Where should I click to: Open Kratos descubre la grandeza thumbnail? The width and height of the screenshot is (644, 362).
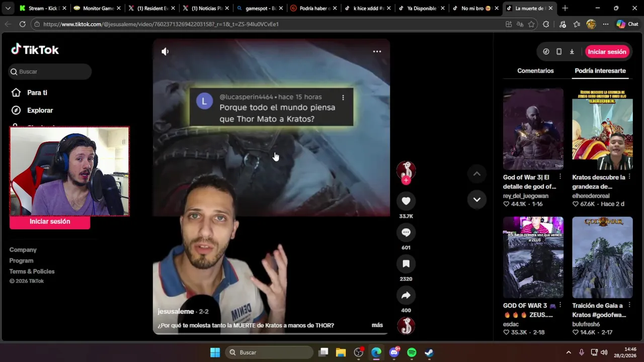pos(602,129)
